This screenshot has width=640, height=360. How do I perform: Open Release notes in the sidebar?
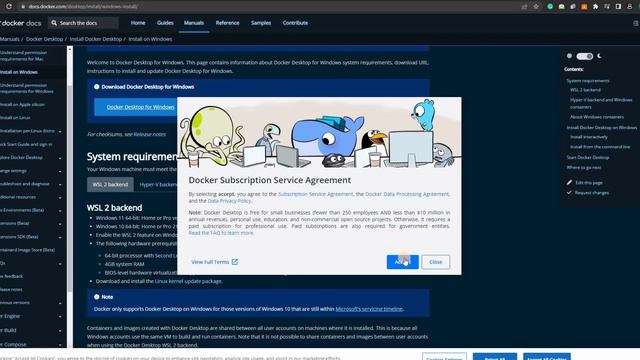(x=11, y=289)
